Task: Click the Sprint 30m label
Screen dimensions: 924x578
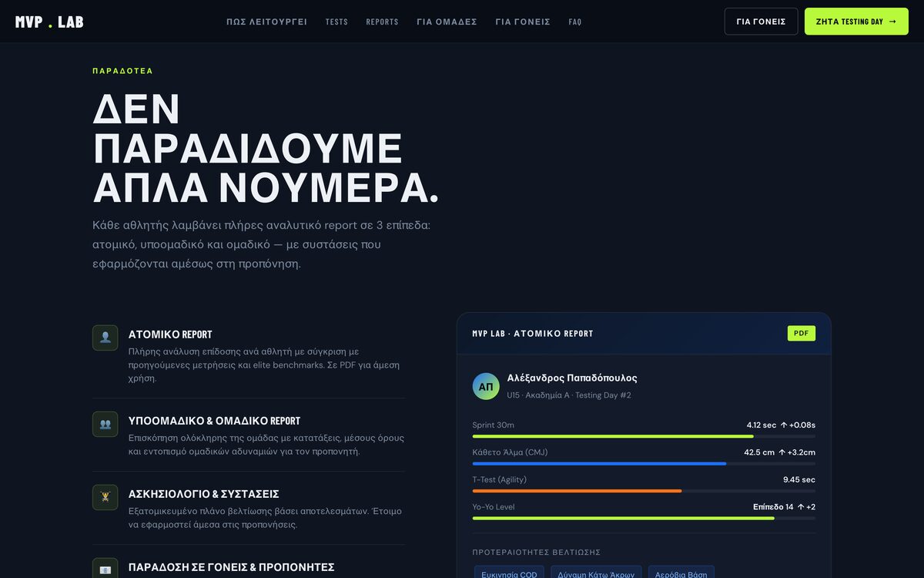Action: 494,425
